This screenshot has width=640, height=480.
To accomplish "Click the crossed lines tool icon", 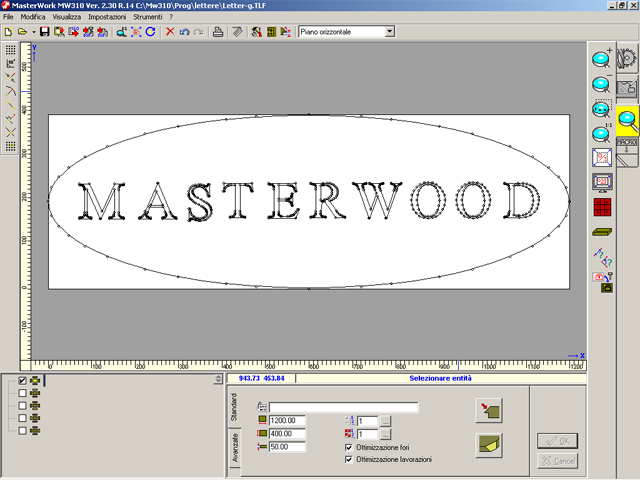I will (x=11, y=132).
